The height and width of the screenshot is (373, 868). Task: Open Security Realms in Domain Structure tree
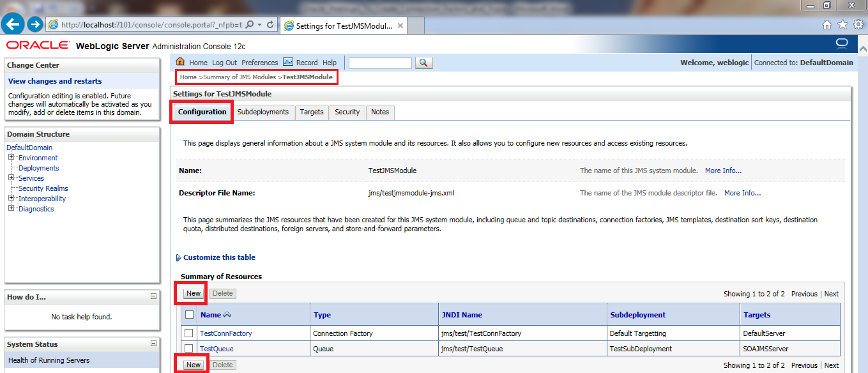43,188
